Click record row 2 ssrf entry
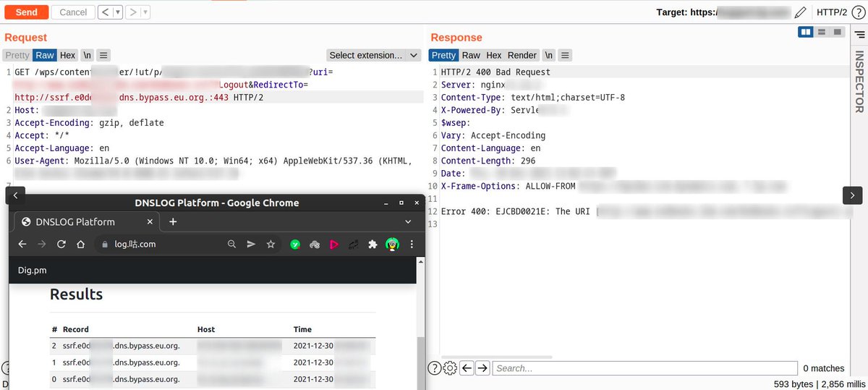 coord(121,346)
